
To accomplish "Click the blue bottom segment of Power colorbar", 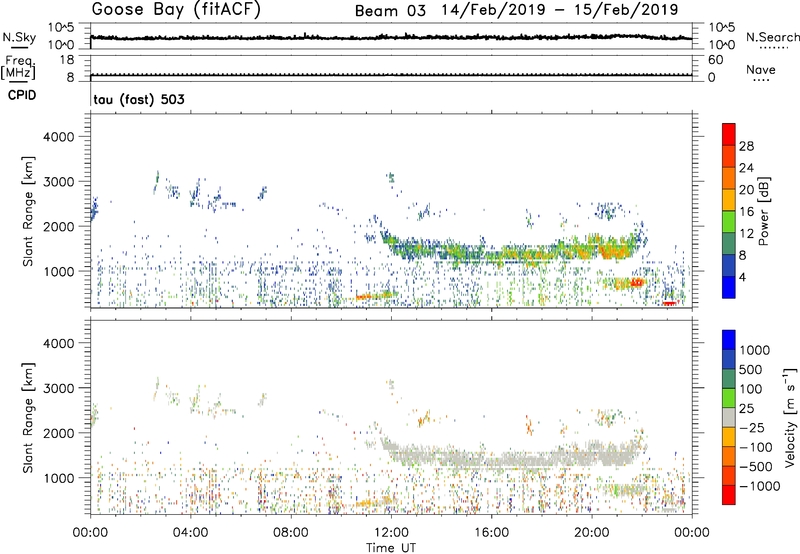I will (x=729, y=287).
